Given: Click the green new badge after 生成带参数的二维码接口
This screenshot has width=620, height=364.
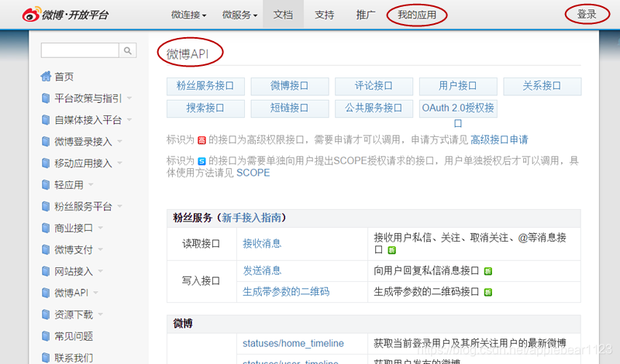Looking at the screenshot, I should 488,293.
